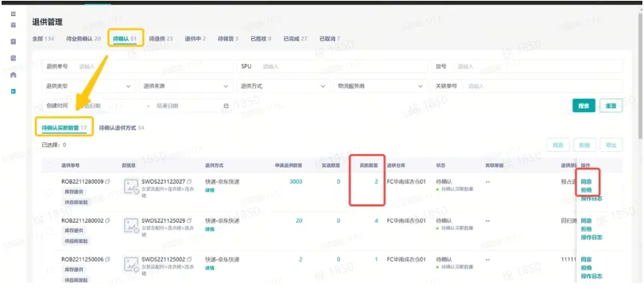644x291 pixels.
Task: Click the 货号 input field
Action: coord(526,66)
